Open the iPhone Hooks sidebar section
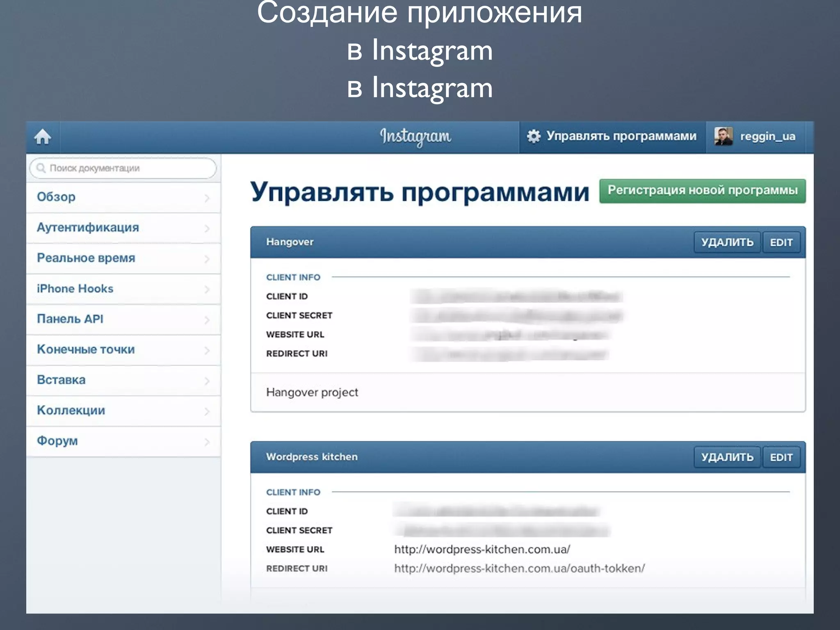 point(123,289)
